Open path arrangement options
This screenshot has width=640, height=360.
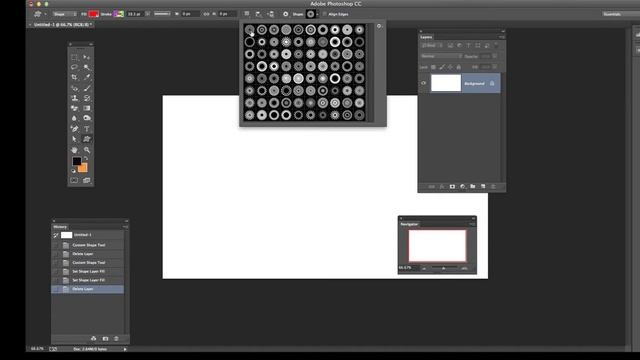[271, 14]
